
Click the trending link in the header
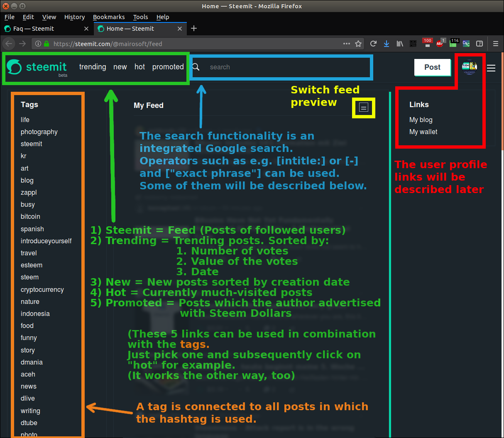(93, 67)
